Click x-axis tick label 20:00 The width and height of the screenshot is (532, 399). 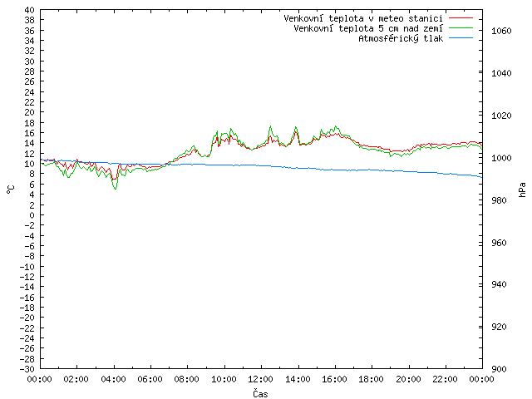coord(408,379)
